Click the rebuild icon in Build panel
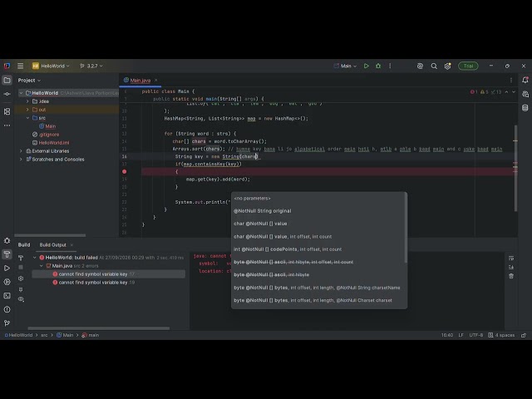 point(21,258)
